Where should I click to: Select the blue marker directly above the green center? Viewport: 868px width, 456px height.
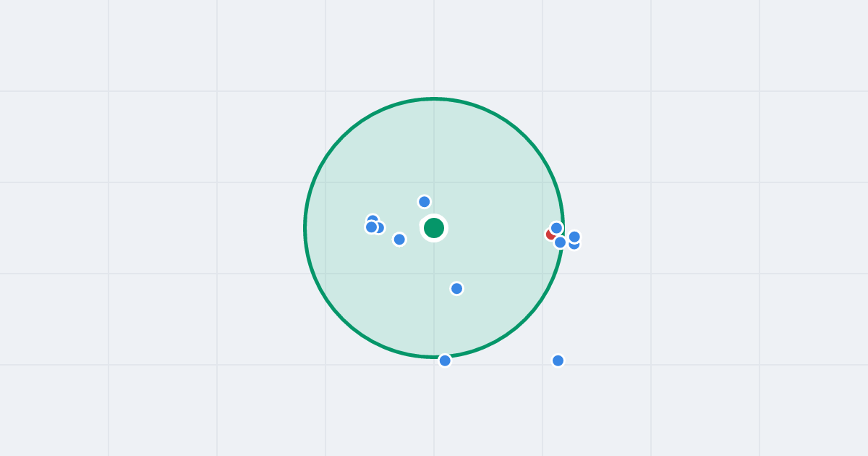click(425, 202)
